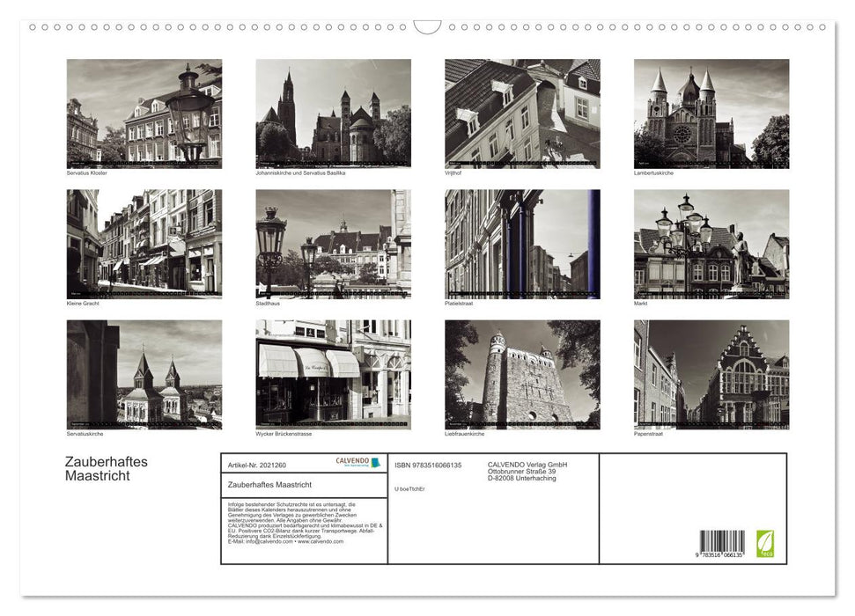Open the Liebfrauenkirche tower photo
Image resolution: width=855 pixels, height=616 pixels.
coord(522,374)
